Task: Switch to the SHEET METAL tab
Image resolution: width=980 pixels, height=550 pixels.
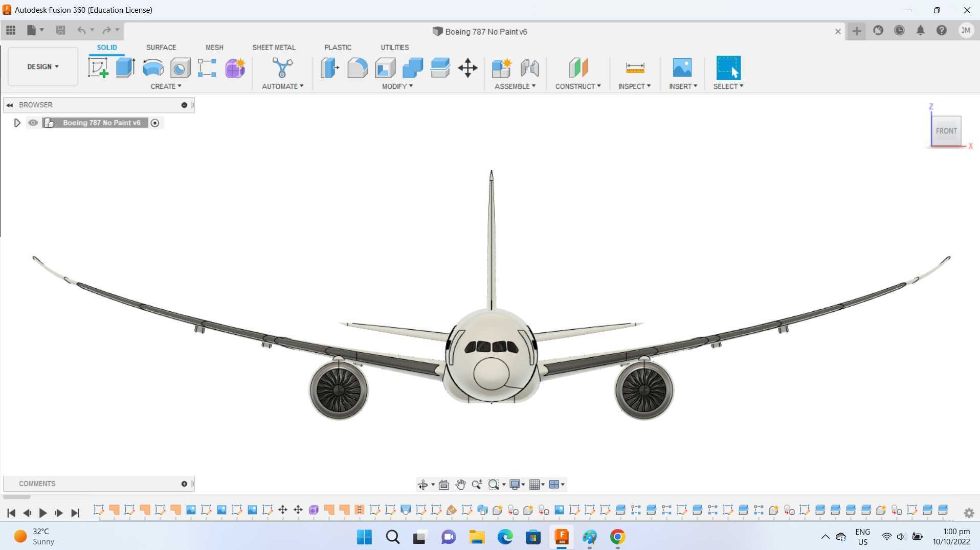Action: pos(274,48)
